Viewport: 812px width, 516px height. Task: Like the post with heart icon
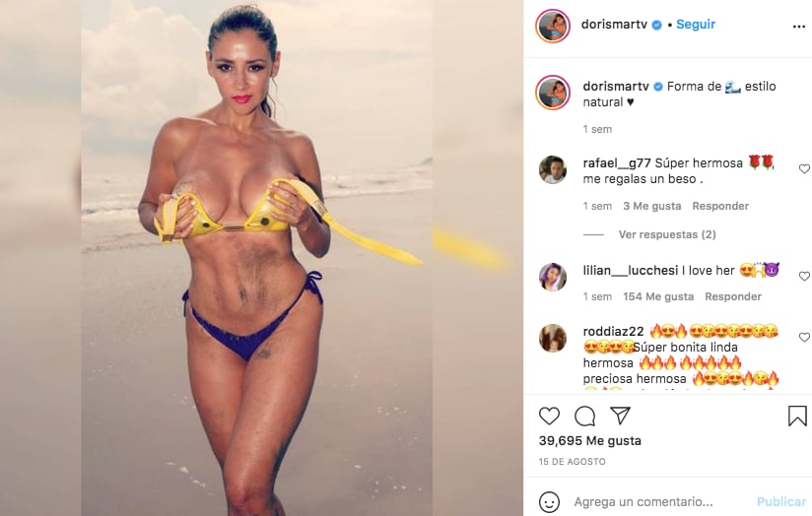pyautogui.click(x=549, y=417)
